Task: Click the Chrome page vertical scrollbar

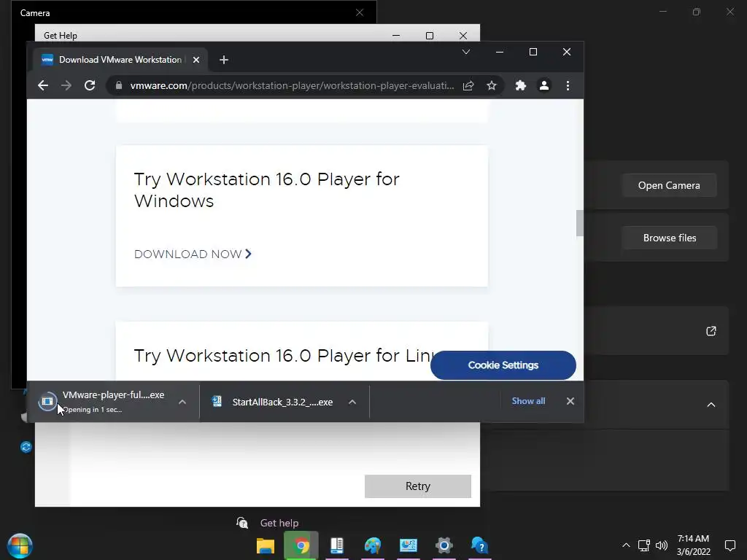Action: click(579, 223)
